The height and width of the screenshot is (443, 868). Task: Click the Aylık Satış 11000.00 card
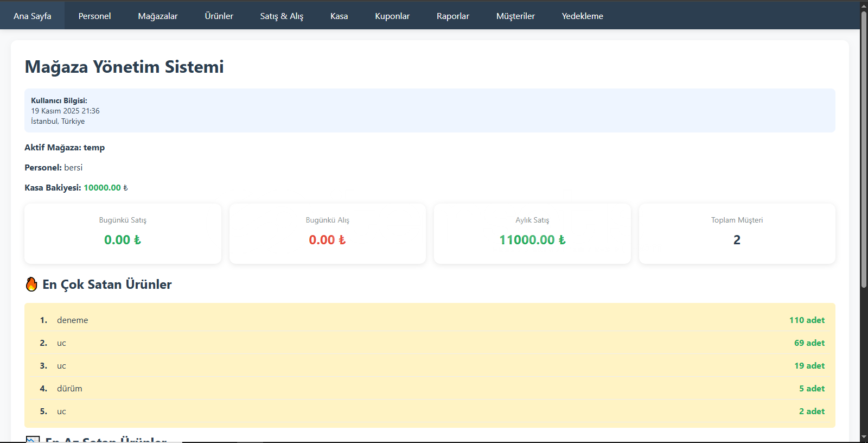tap(532, 233)
